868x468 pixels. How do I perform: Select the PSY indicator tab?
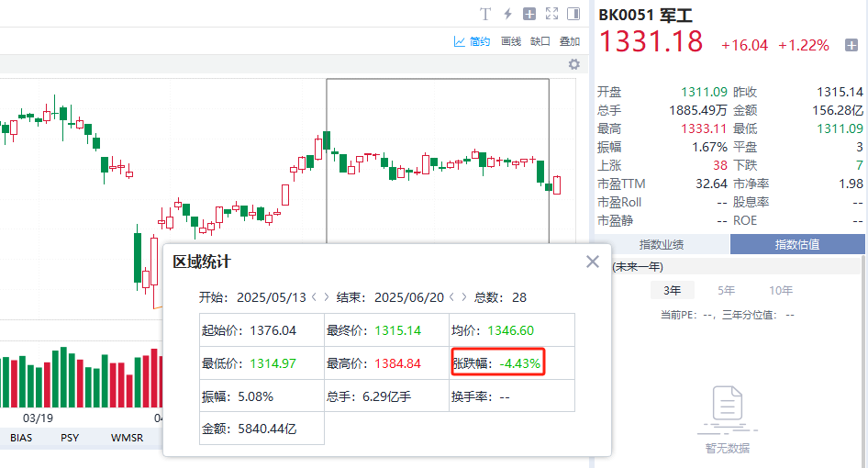pyautogui.click(x=70, y=438)
